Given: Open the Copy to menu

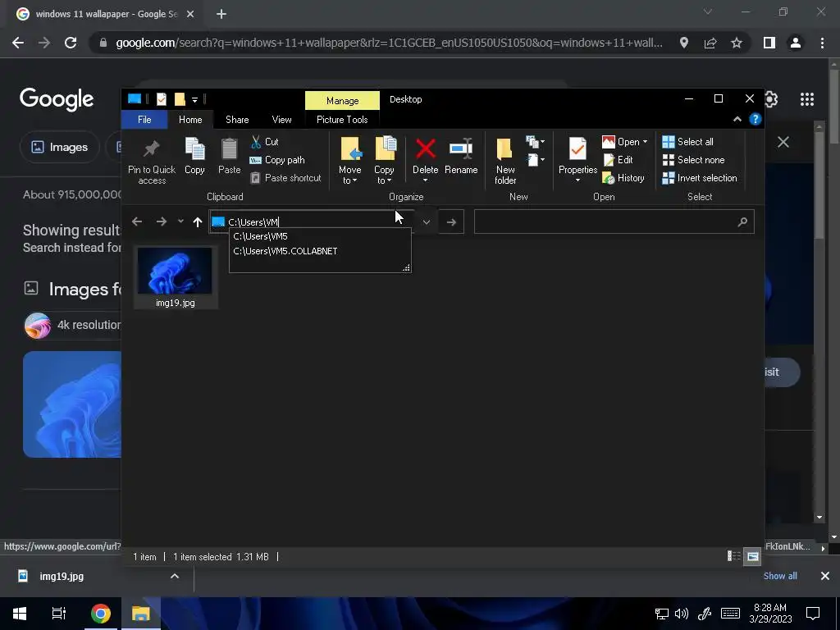Looking at the screenshot, I should 384,160.
